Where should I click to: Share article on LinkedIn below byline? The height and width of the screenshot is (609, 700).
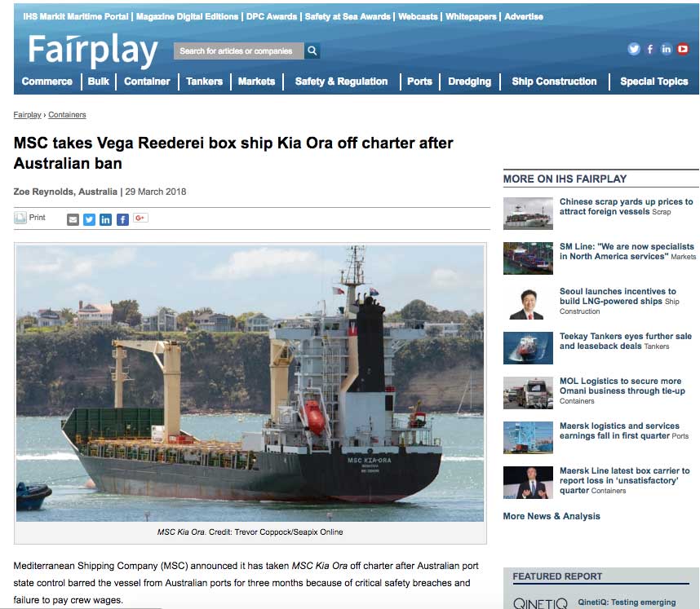point(106,219)
